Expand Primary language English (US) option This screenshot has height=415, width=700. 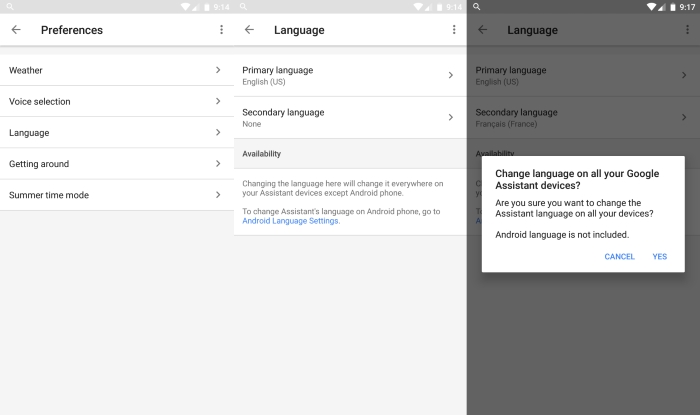click(277, 75)
